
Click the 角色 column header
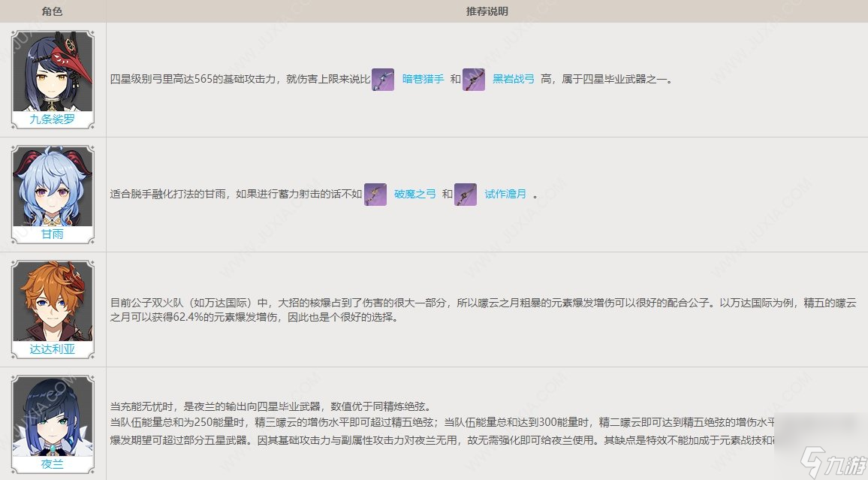coord(53,11)
